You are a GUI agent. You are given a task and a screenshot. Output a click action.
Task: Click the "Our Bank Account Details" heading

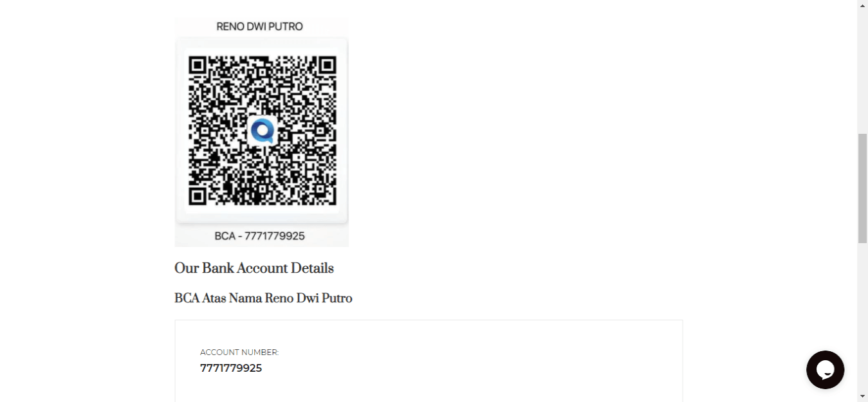click(254, 268)
